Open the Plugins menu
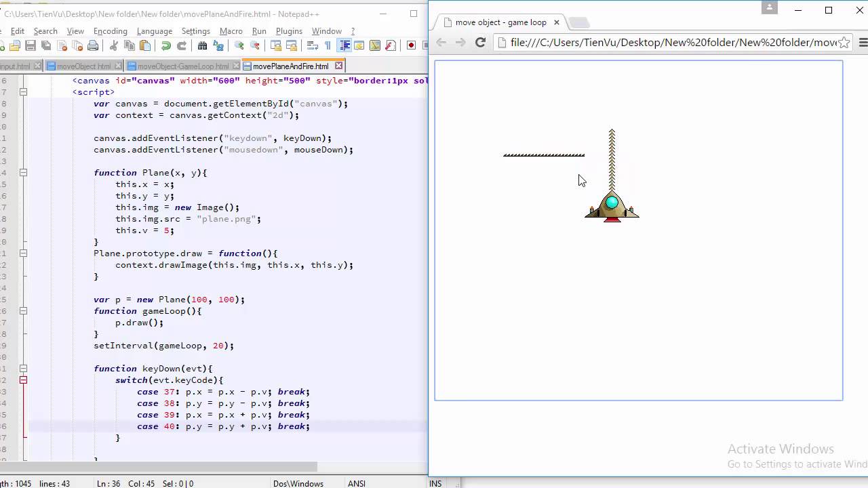 pyautogui.click(x=289, y=31)
